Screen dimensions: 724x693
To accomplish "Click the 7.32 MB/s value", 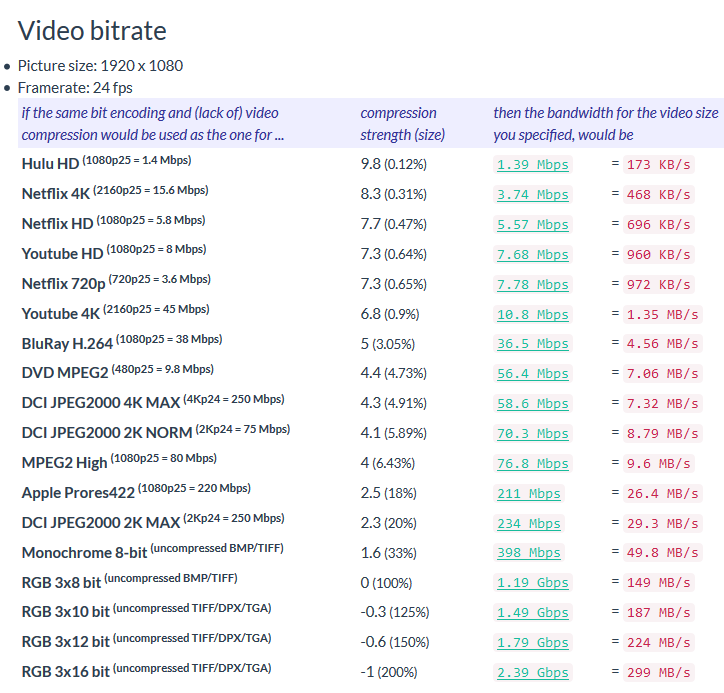I will pos(663,404).
